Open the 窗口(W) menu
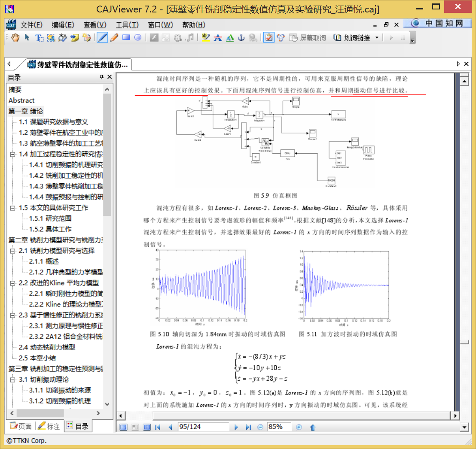This screenshot has height=449, width=476. (160, 25)
